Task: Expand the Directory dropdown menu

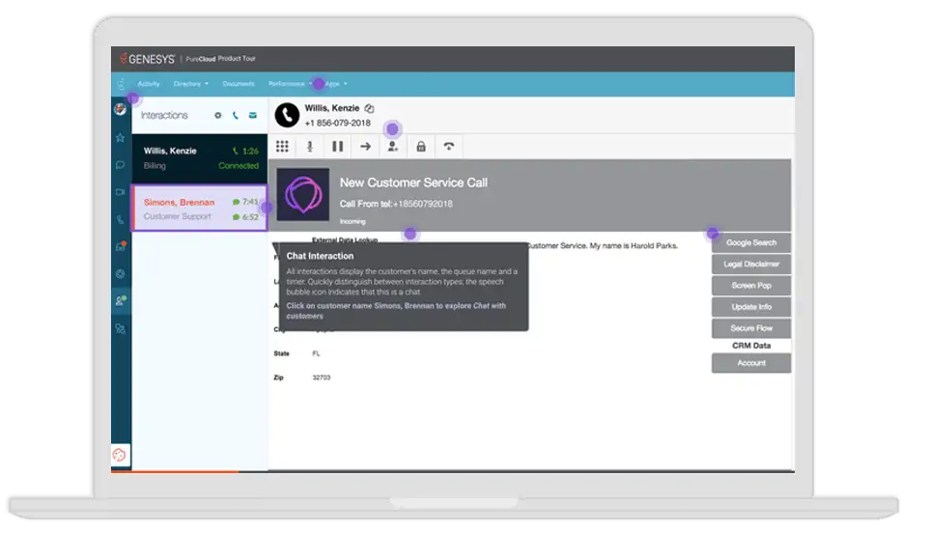Action: point(190,84)
